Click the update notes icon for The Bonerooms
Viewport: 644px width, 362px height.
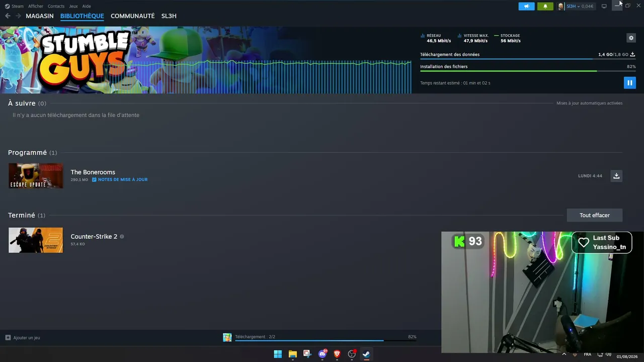(94, 179)
